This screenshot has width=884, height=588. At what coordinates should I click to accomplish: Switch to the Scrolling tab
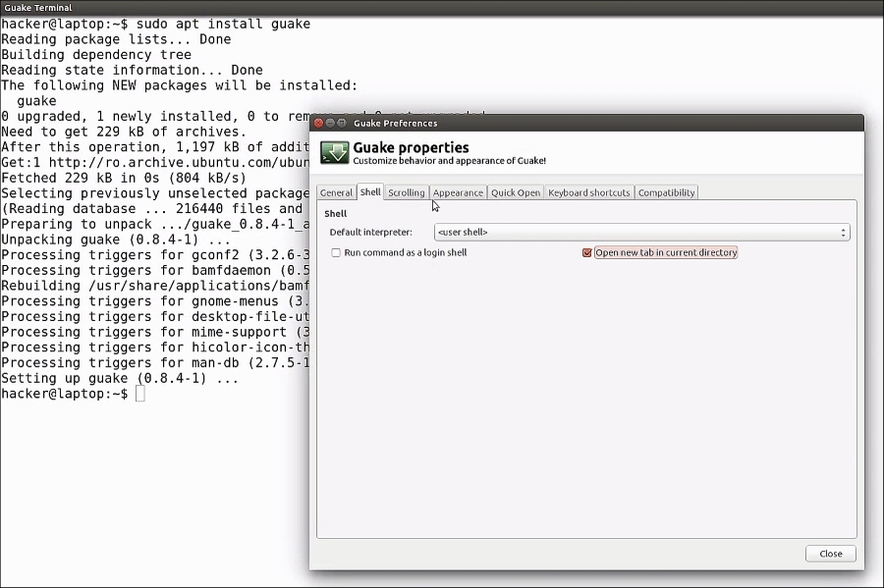407,192
